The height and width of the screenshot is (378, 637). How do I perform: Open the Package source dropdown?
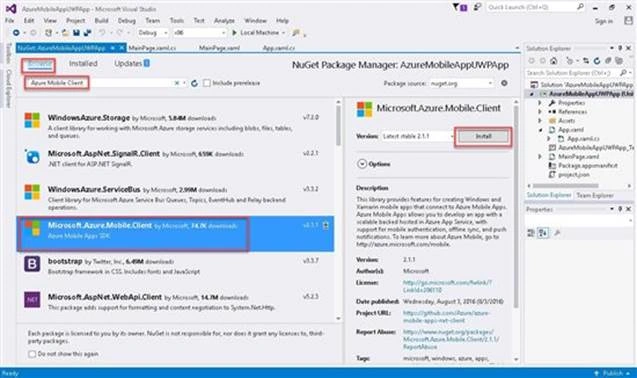[x=462, y=83]
